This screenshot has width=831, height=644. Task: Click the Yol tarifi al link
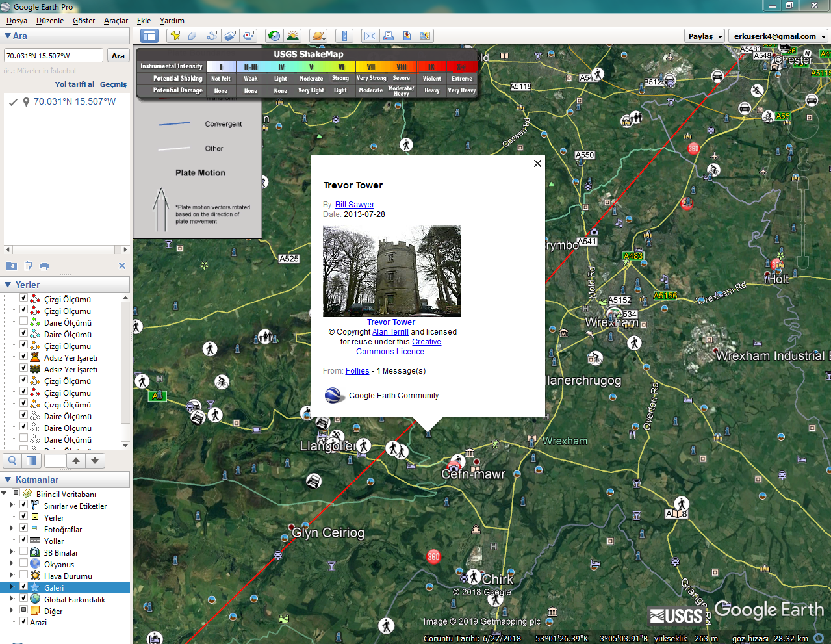click(x=75, y=84)
